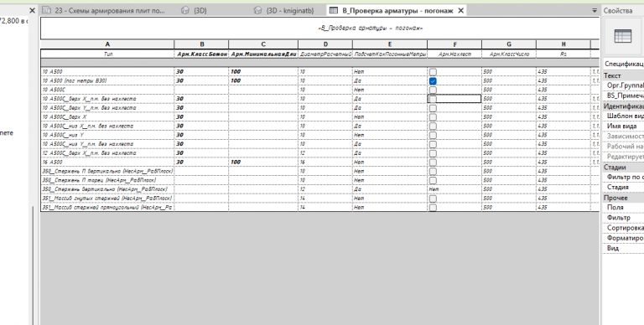Collapse the Стадии group in Свойства
The height and width of the screenshot is (325, 644).
click(x=623, y=168)
